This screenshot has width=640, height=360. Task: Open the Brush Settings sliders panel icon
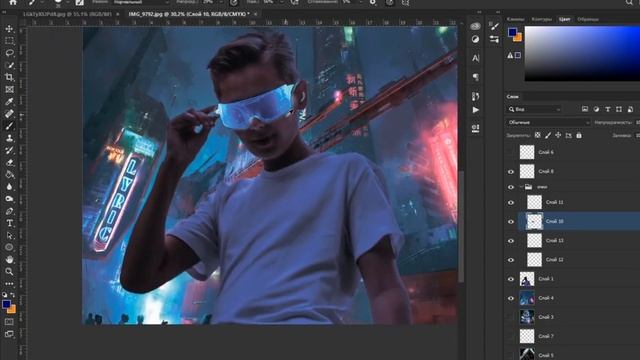(x=494, y=40)
